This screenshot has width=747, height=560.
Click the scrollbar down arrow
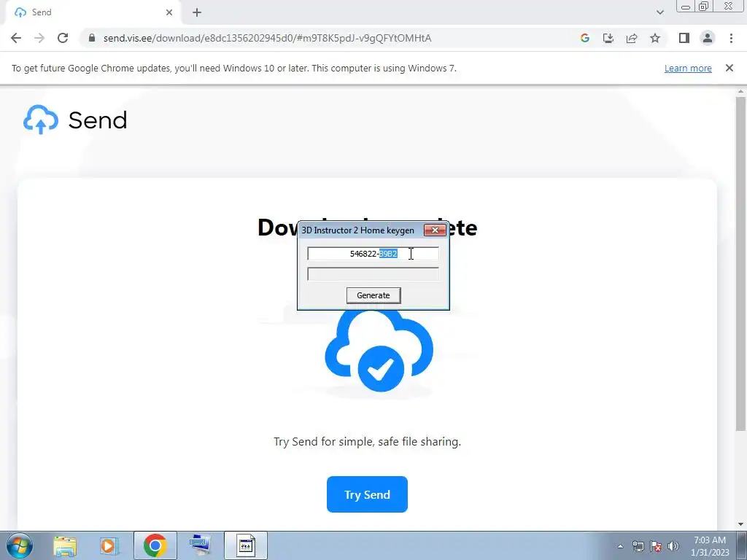pyautogui.click(x=740, y=525)
